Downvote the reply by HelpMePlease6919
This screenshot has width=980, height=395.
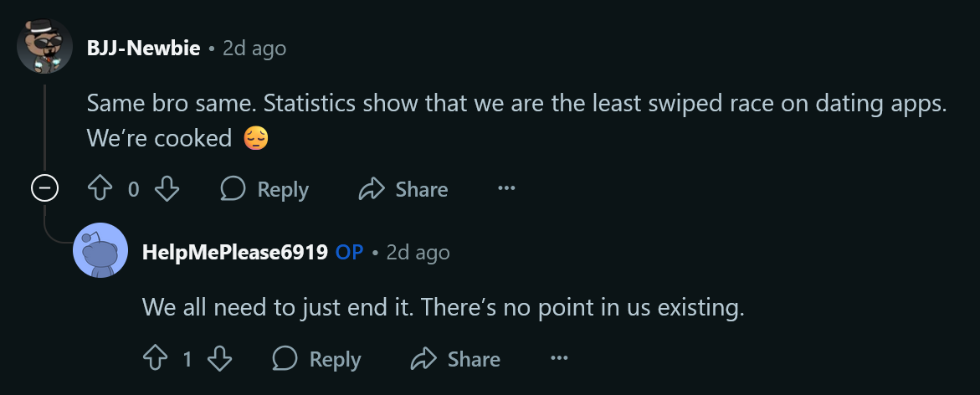coord(219,359)
